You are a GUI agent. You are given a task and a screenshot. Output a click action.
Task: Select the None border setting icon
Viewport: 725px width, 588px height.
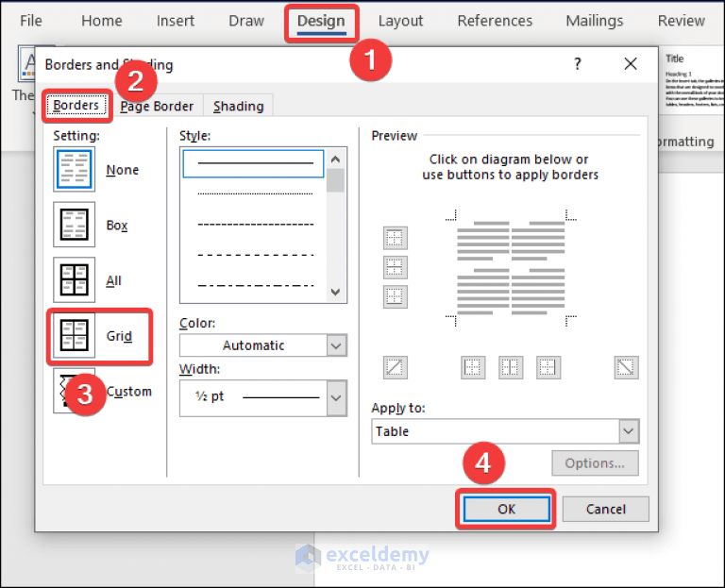click(x=74, y=169)
